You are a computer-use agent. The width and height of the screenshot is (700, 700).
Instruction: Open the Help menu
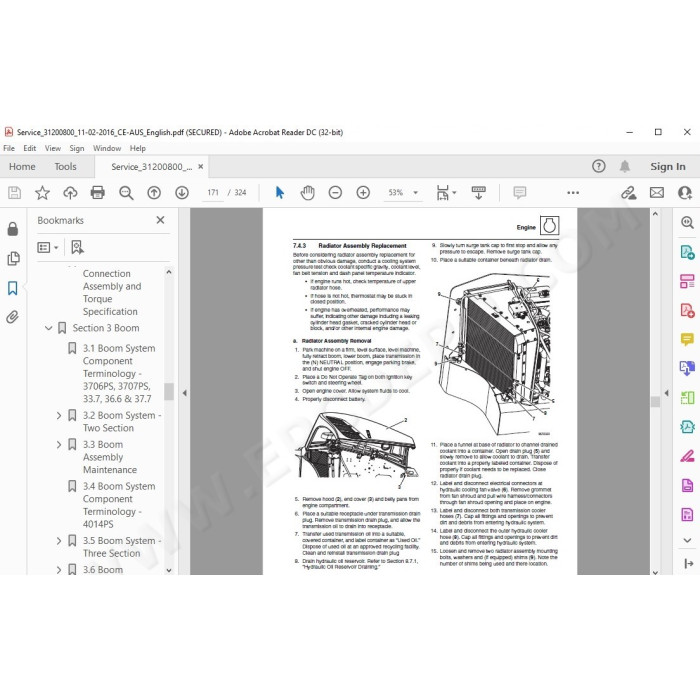tap(138, 148)
